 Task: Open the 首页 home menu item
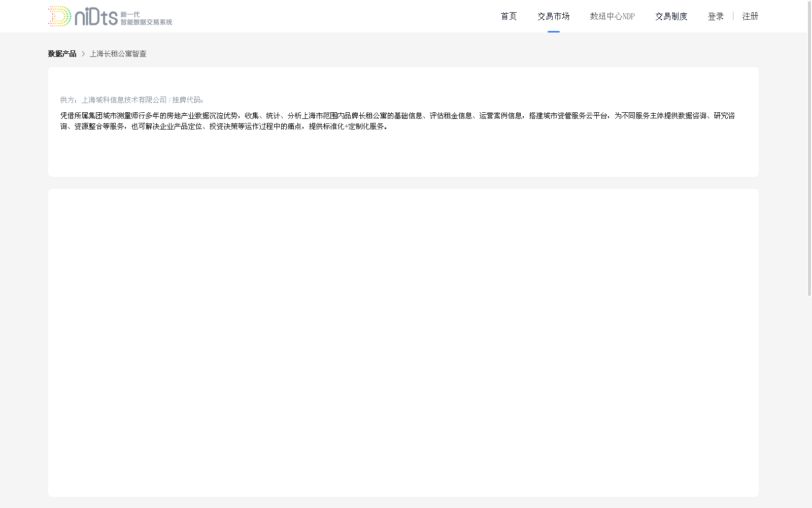pos(509,16)
